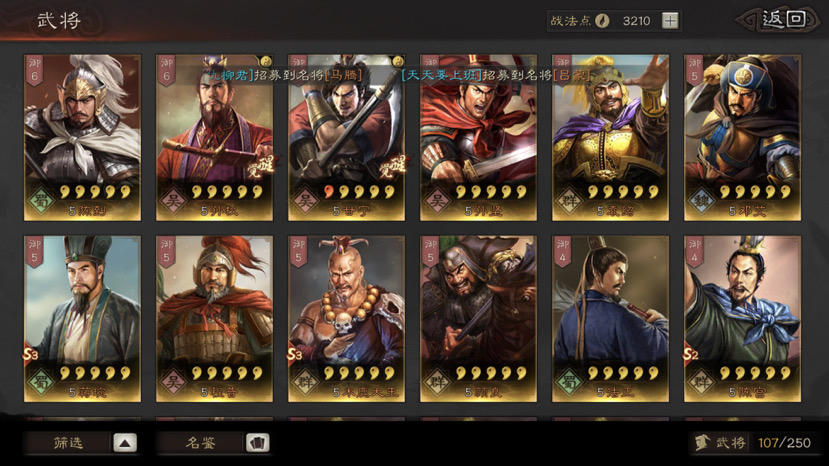Open the 名鉴 card collection icon
This screenshot has height=466, width=829.
tap(257, 443)
